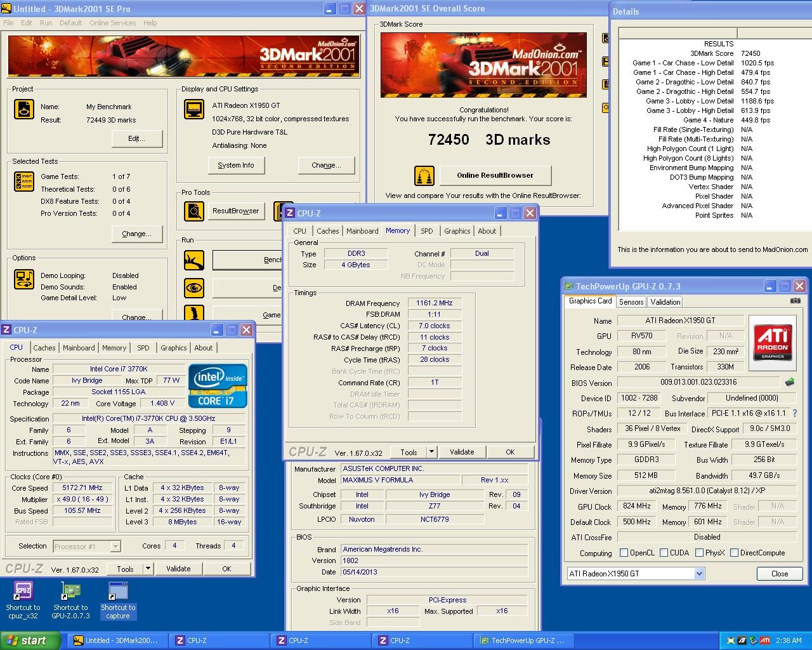Image resolution: width=812 pixels, height=650 pixels.
Task: Open the Tools dropdown arrow in CPU-Z CPU window
Action: tap(148, 569)
